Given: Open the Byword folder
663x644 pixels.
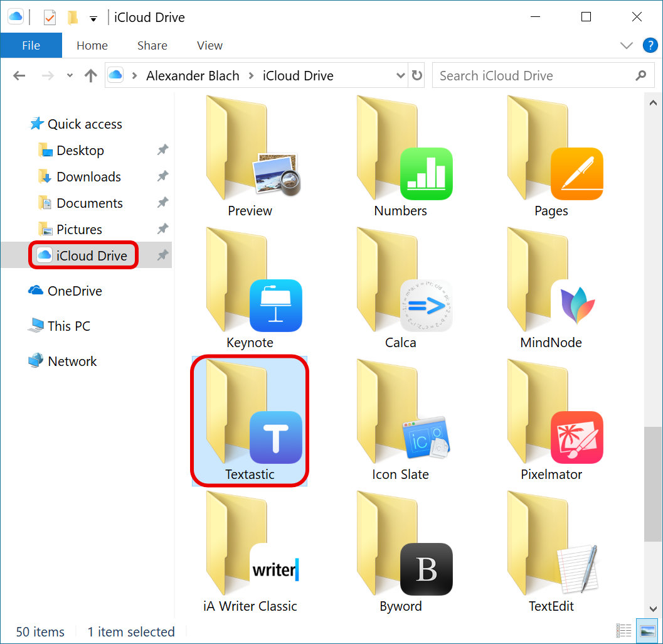Looking at the screenshot, I should point(400,552).
